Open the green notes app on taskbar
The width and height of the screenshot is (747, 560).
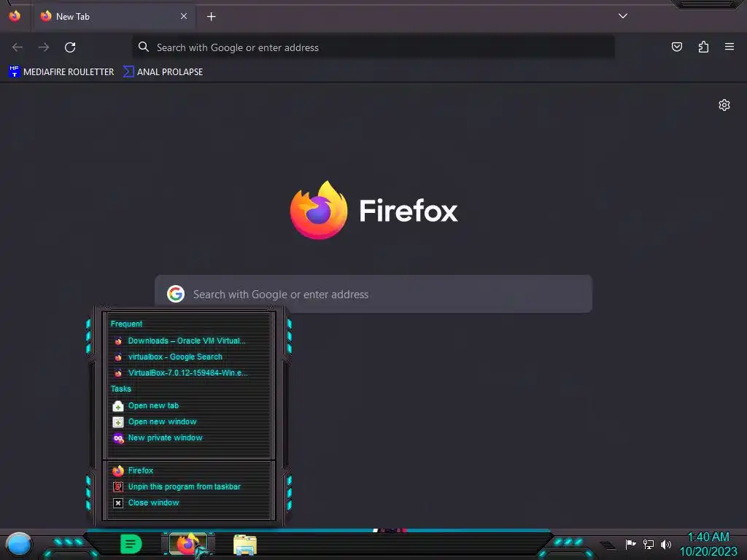coord(131,544)
